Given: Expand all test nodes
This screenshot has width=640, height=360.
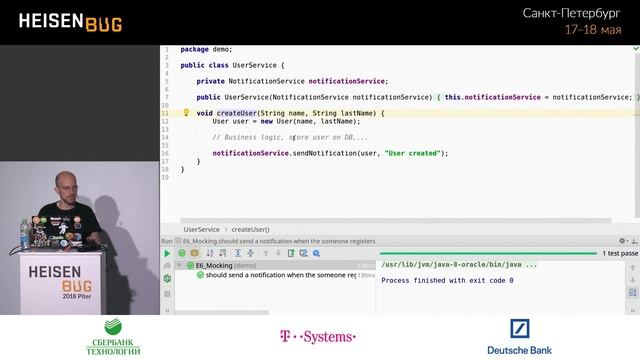Looking at the screenshot, I should coord(238,253).
